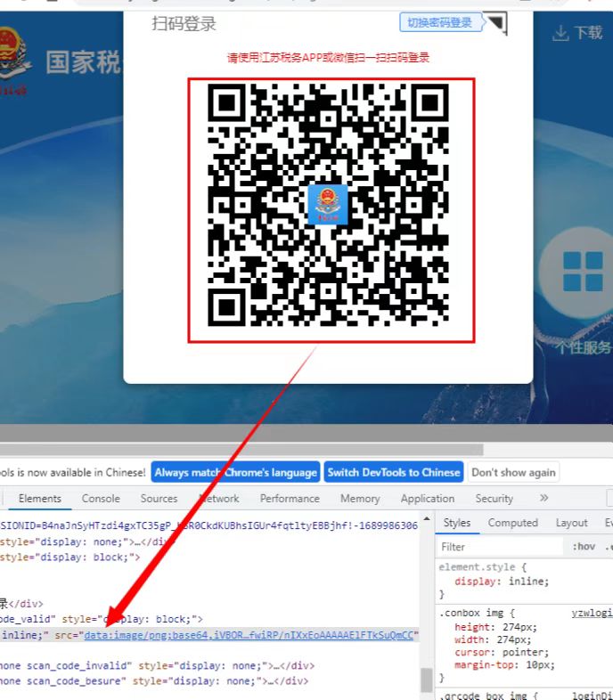
Task: Click the emblem icon inside QR code
Action: pyautogui.click(x=328, y=205)
